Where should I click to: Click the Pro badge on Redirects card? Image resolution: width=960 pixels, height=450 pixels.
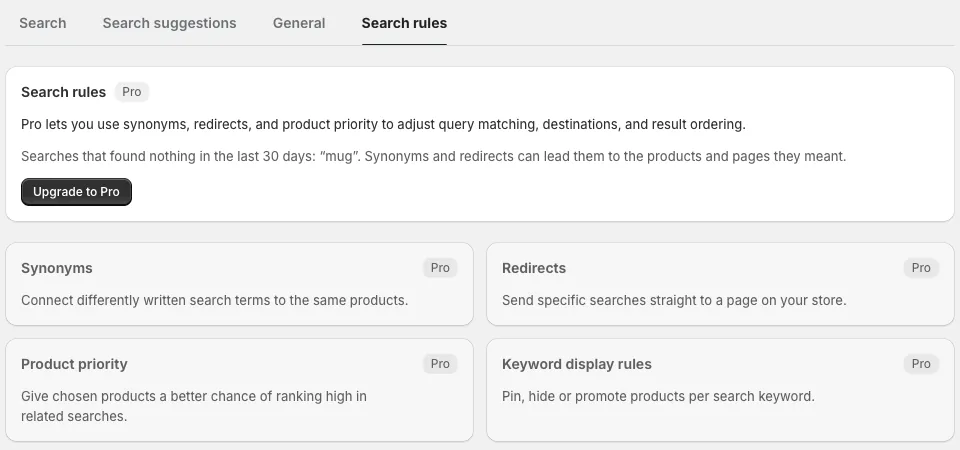[x=921, y=268]
